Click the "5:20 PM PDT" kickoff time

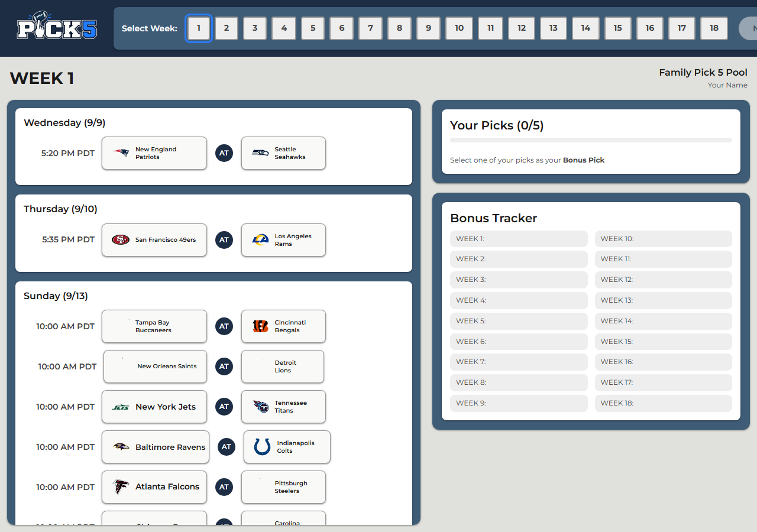click(x=68, y=153)
